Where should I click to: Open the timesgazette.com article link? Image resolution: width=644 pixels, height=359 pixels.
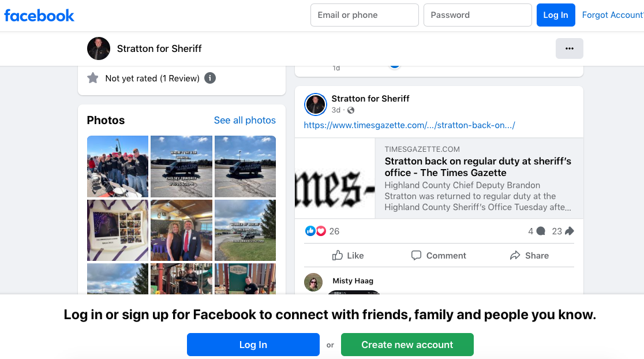click(409, 125)
